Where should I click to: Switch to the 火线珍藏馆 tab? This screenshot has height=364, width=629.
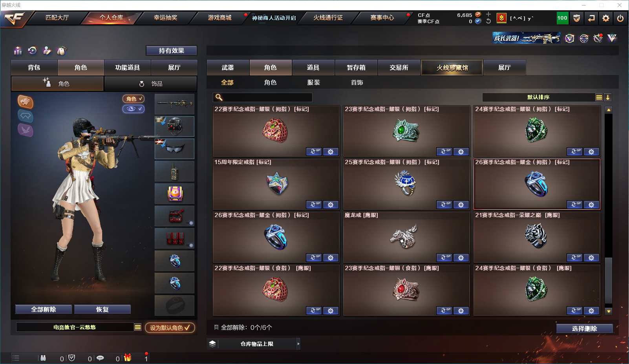[x=452, y=68]
